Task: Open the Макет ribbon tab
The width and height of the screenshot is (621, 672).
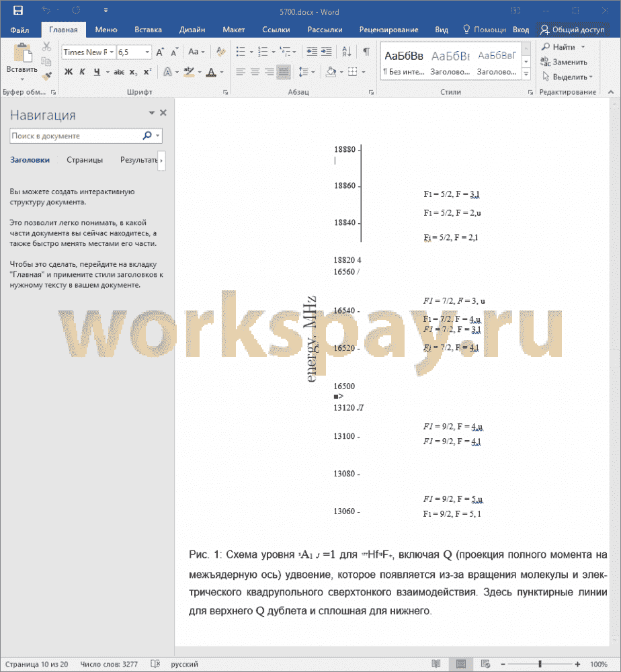Action: point(234,30)
